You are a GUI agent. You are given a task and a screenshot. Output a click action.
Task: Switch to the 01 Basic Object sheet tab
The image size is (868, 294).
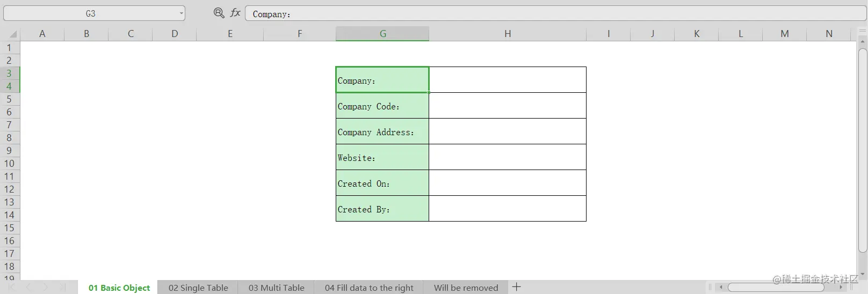[119, 288]
